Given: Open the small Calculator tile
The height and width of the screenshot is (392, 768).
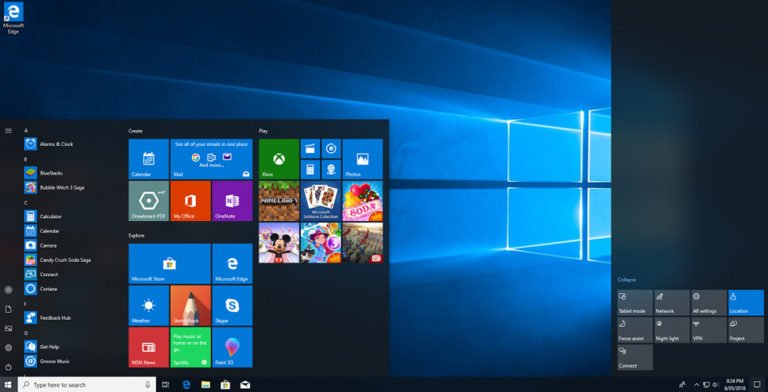Looking at the screenshot, I should tap(310, 170).
